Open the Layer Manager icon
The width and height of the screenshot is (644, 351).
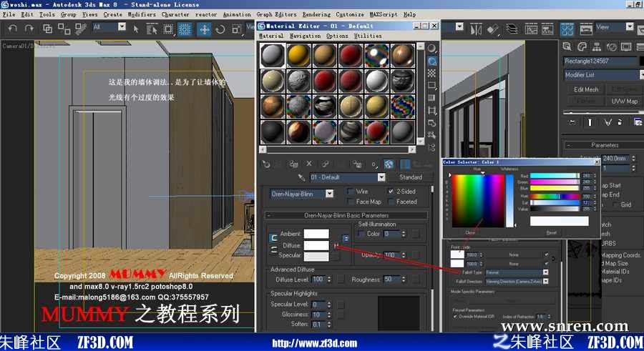coord(512,29)
